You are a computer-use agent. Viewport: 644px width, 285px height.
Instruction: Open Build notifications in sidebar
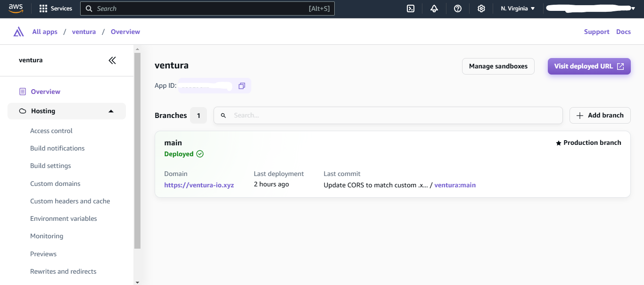click(x=58, y=148)
